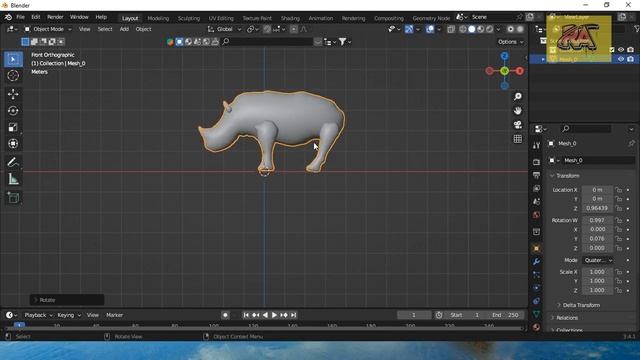Hide Mesh_0 in viewport via eye icon
640x360 pixels.
click(x=621, y=59)
